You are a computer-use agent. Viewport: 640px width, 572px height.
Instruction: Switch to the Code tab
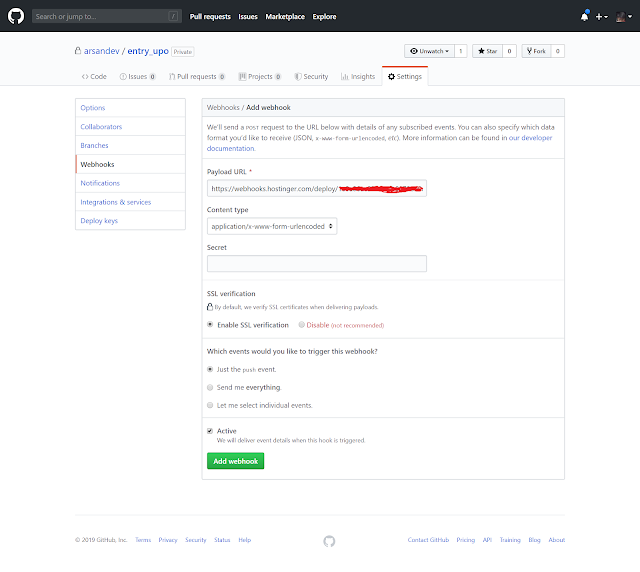(x=94, y=76)
